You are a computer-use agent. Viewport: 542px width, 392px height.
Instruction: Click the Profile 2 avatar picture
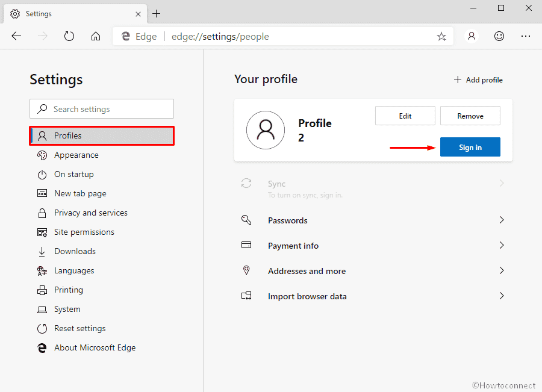click(x=266, y=130)
